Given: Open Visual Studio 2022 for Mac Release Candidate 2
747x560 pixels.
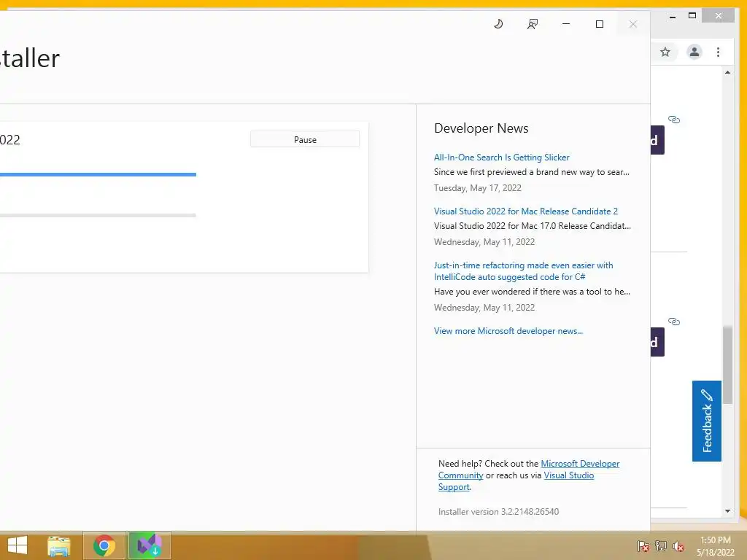Looking at the screenshot, I should pyautogui.click(x=525, y=211).
